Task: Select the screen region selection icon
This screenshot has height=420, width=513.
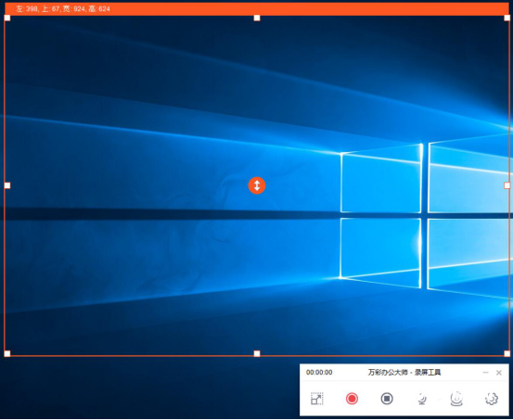Action: click(x=316, y=399)
